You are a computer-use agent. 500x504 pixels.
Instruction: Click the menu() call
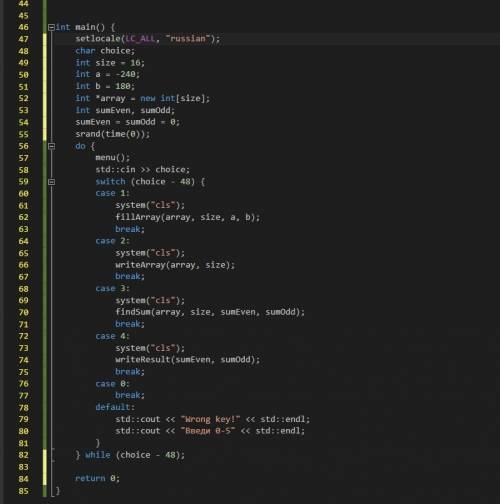point(112,158)
